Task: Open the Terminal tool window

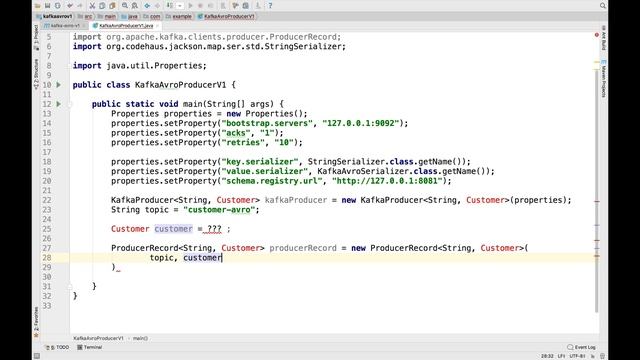Action: point(89,347)
